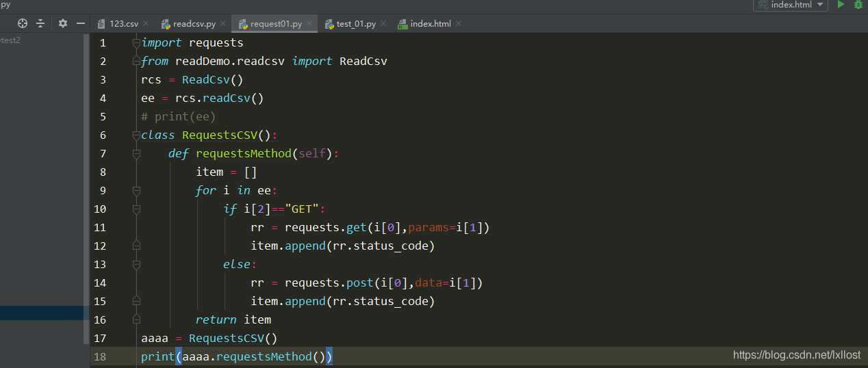Select the request01.py tab
Viewport: 868px width, 368px height.
click(x=276, y=24)
